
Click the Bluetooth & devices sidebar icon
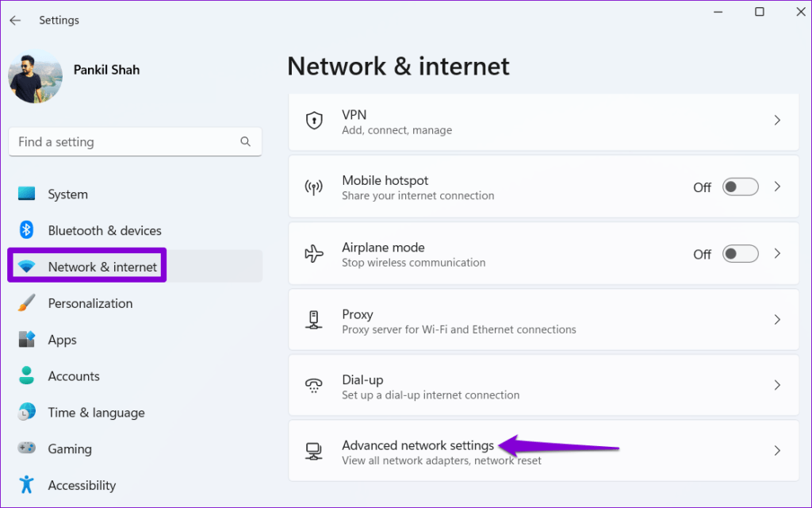click(x=27, y=230)
